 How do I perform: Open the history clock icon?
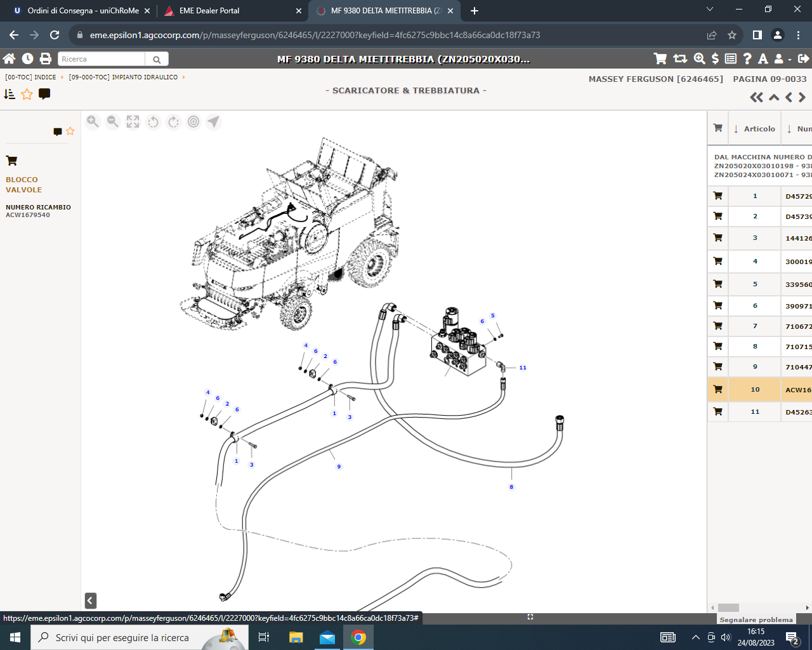pyautogui.click(x=27, y=58)
